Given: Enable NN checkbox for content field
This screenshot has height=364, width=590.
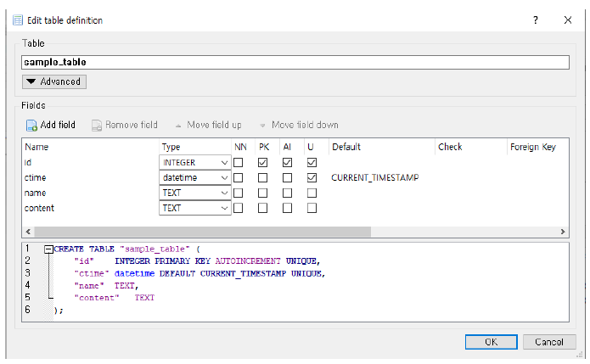Looking at the screenshot, I should tap(239, 208).
